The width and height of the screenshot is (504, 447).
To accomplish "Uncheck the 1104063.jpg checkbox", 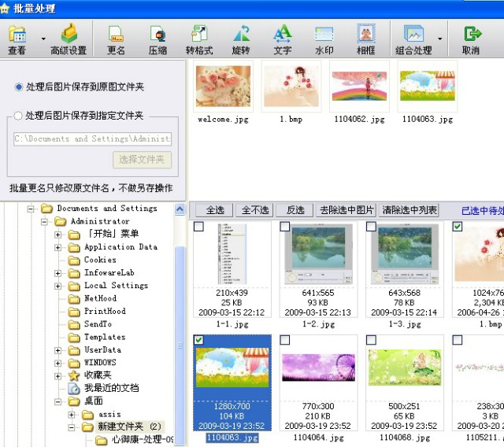I will [198, 340].
